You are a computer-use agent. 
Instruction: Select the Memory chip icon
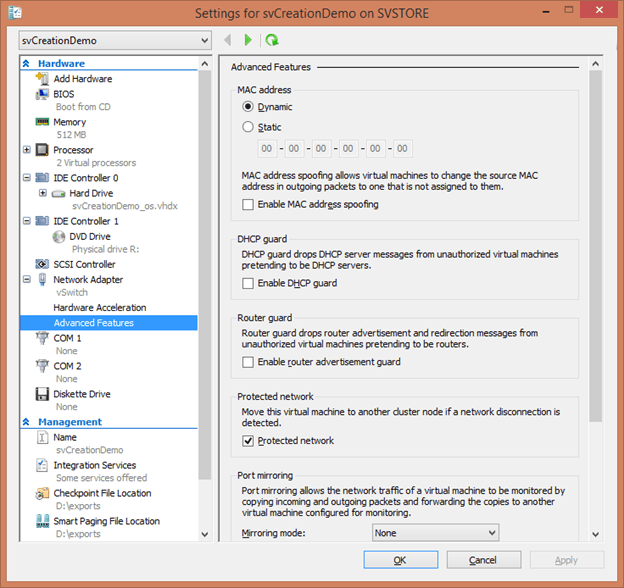[x=43, y=122]
